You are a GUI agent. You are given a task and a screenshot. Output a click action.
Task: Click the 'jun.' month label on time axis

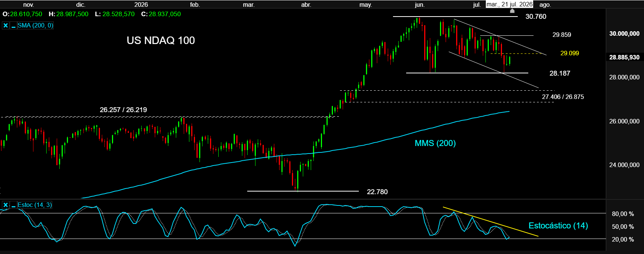pos(420,5)
